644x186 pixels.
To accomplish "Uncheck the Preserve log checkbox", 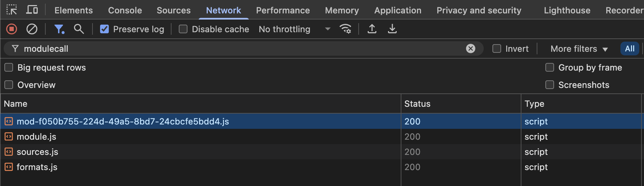I will 104,29.
